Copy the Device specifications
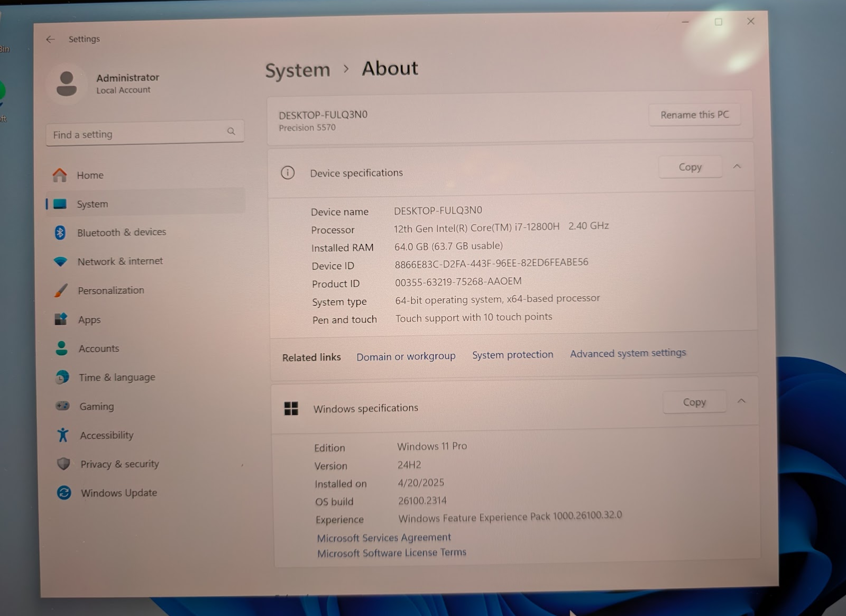Screen dimensions: 846x616 (x=690, y=167)
